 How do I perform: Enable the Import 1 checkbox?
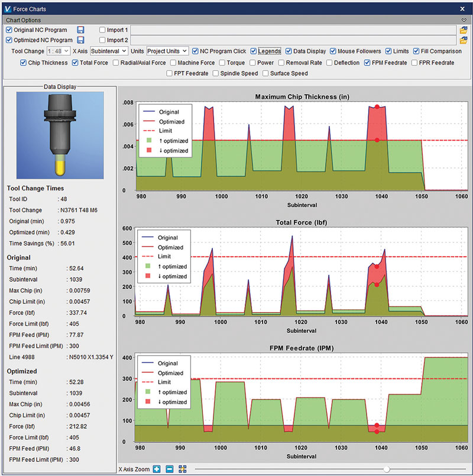(102, 30)
